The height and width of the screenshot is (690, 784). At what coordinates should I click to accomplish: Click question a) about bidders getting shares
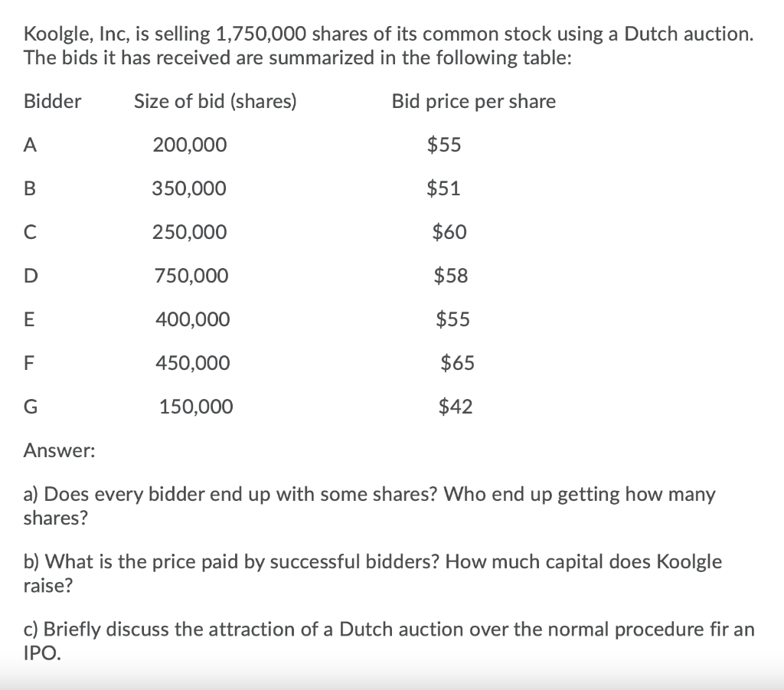tap(370, 505)
